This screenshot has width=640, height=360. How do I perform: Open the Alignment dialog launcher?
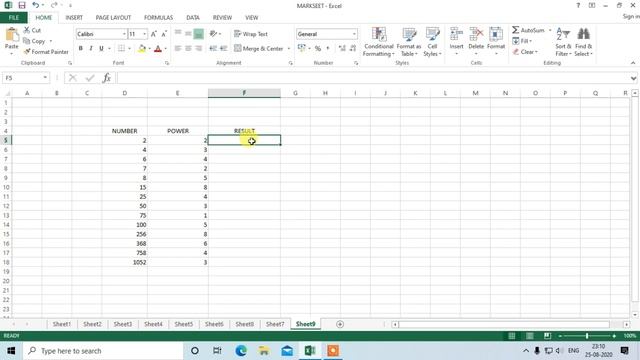tap(290, 63)
